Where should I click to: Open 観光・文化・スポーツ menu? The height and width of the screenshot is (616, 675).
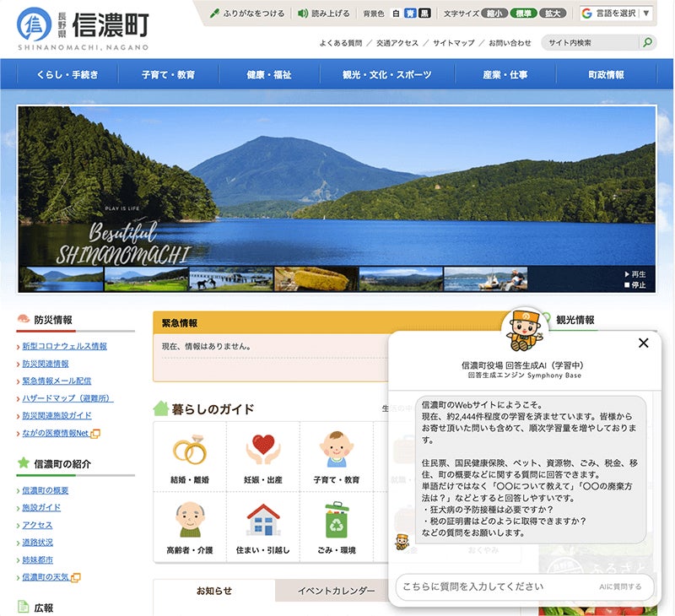point(387,74)
